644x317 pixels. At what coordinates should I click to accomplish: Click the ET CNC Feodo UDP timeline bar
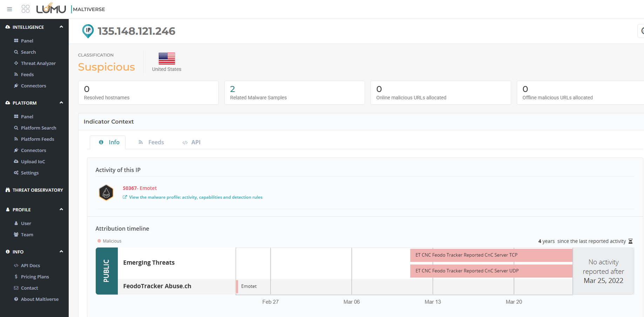pos(491,271)
